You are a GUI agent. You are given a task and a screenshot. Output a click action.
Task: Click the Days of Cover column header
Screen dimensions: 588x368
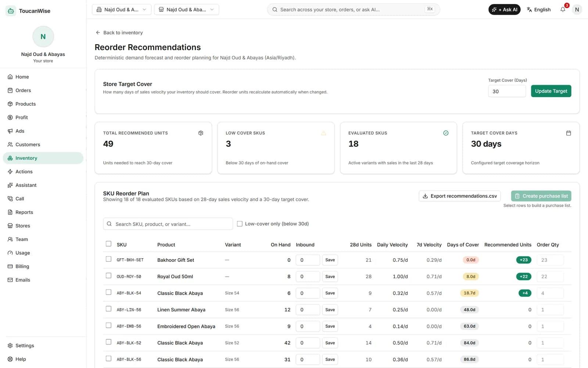(463, 245)
